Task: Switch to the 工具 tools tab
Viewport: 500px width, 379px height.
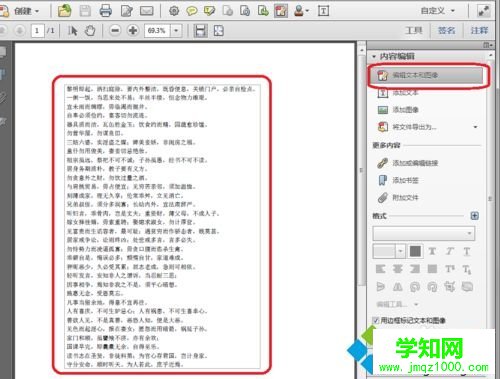Action: coord(414,31)
